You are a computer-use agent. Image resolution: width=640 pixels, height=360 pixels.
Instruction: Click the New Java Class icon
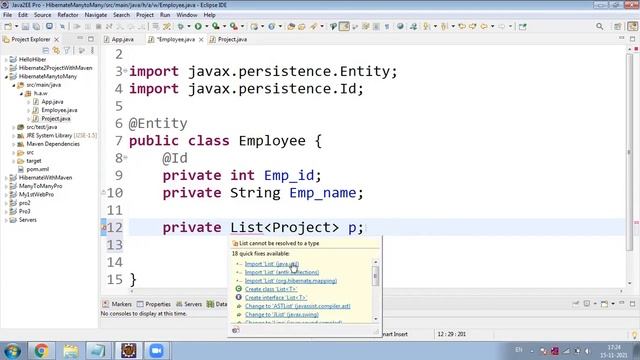click(271, 27)
